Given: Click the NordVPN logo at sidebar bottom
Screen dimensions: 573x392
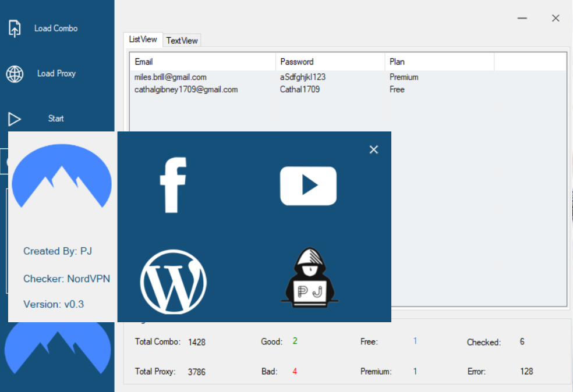Looking at the screenshot, I should coord(58,348).
